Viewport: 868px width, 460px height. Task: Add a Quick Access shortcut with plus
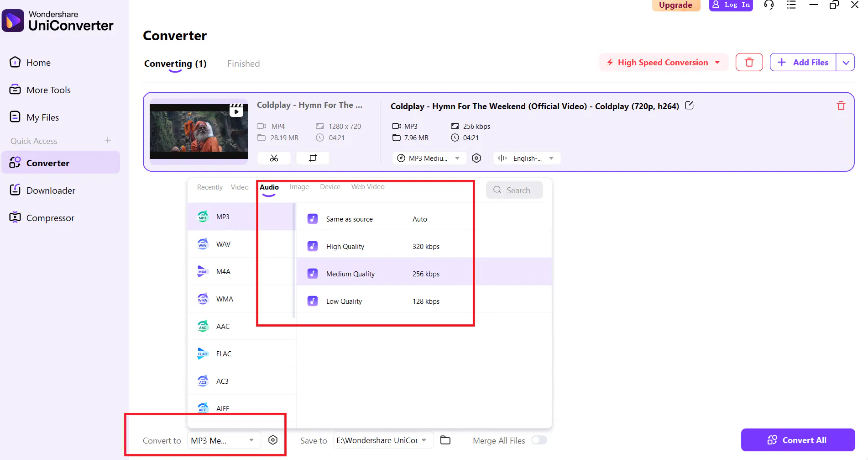[x=108, y=140]
